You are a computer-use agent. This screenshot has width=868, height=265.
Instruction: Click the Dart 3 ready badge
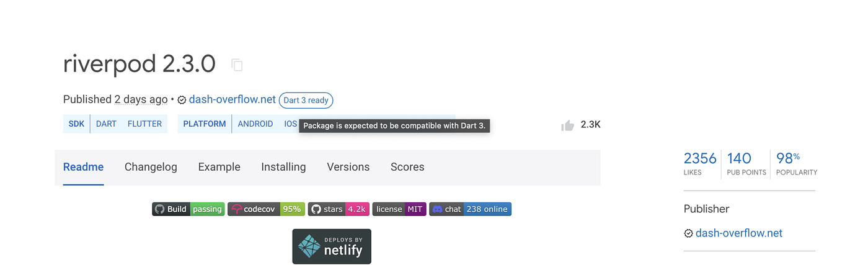(x=306, y=100)
